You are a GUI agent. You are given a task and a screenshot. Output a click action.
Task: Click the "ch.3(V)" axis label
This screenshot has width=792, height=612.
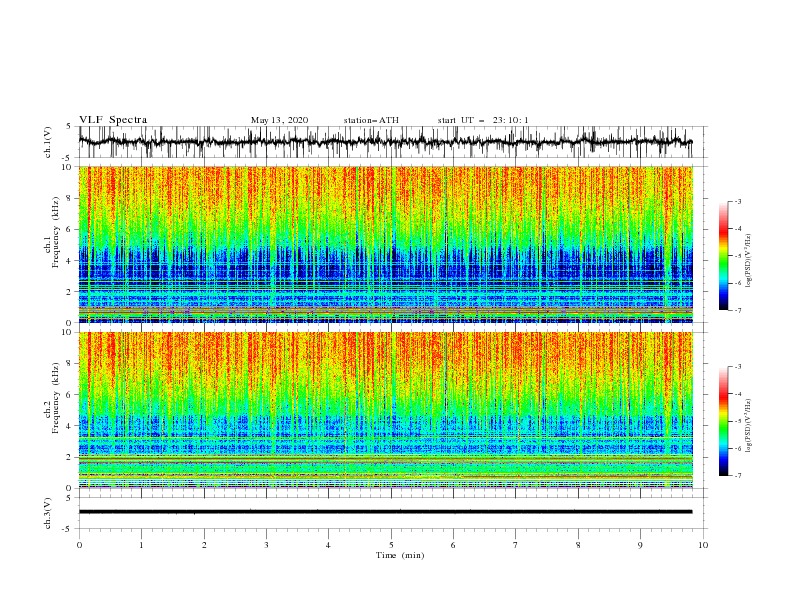pyautogui.click(x=48, y=513)
